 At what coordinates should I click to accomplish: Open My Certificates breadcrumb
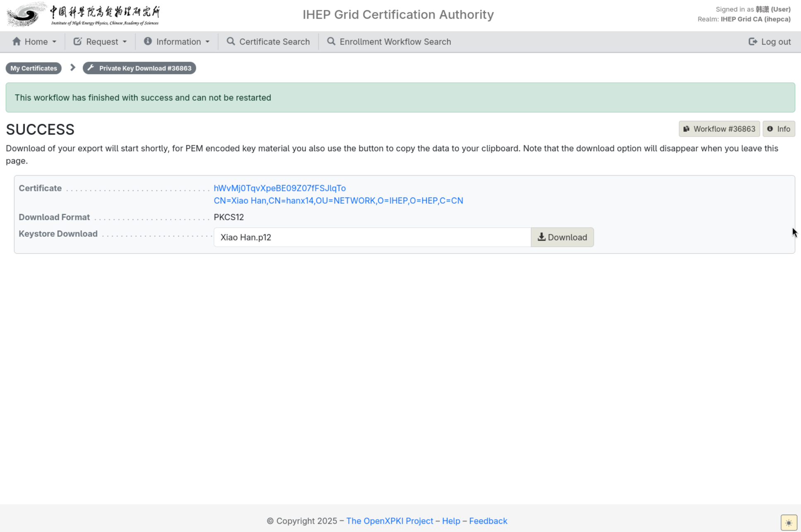tap(34, 68)
